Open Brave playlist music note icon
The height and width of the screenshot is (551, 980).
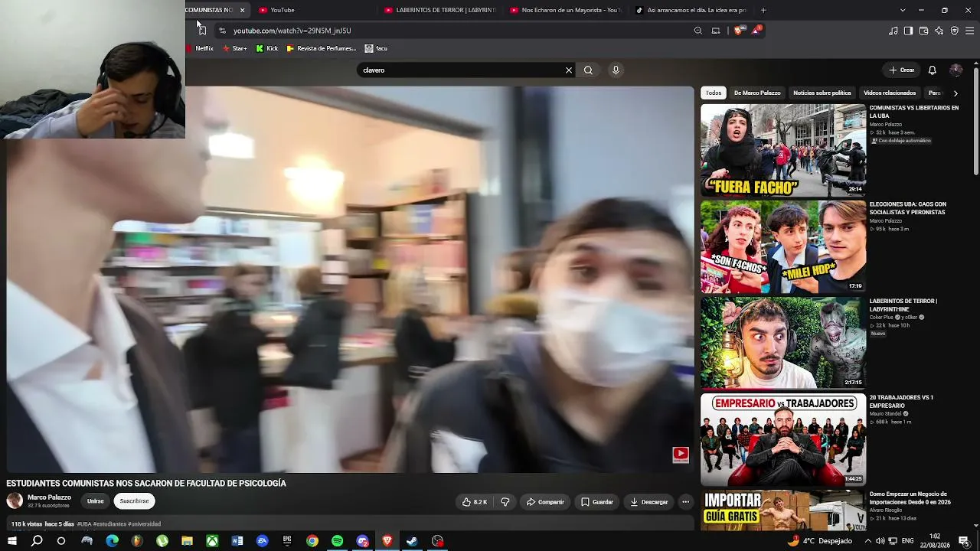pos(893,31)
